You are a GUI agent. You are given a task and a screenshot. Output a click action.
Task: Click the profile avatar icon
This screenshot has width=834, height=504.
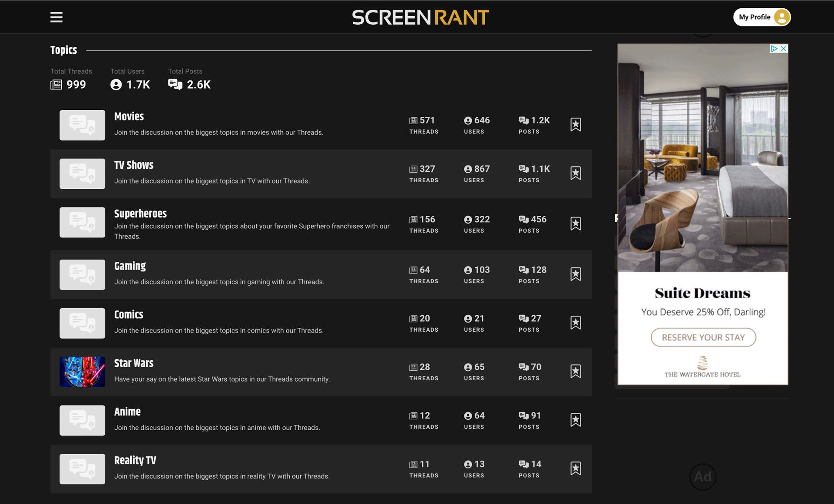pyautogui.click(x=781, y=17)
